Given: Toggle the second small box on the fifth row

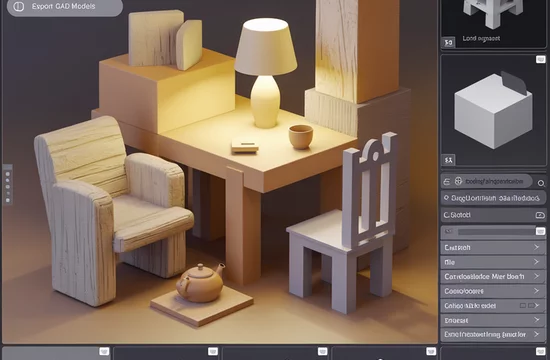Looking at the screenshot, I should pos(530,306).
